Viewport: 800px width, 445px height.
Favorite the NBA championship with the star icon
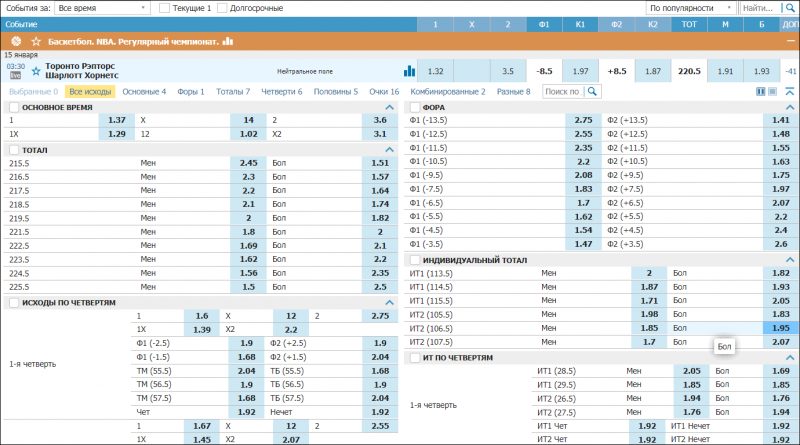pyautogui.click(x=36, y=42)
